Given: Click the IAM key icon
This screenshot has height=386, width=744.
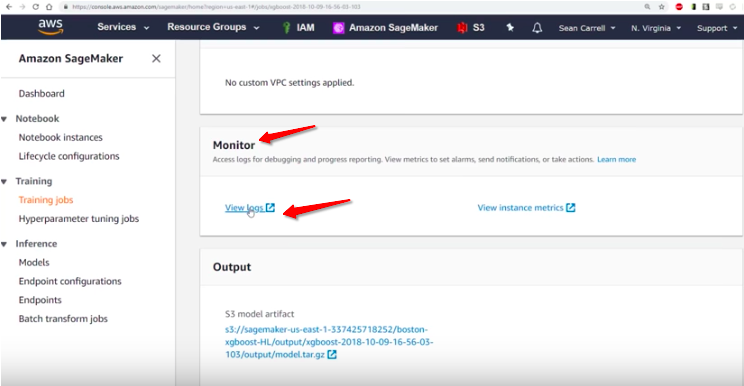Looking at the screenshot, I should click(286, 28).
